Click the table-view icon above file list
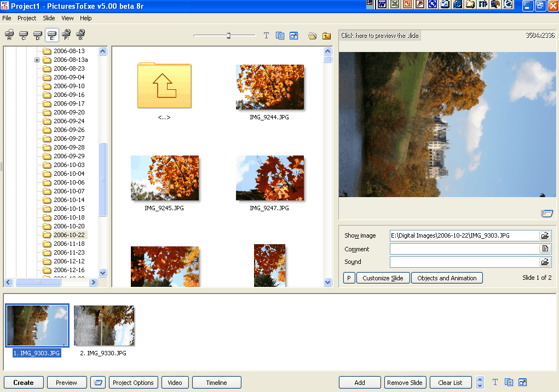This screenshot has height=392, width=559. click(280, 36)
